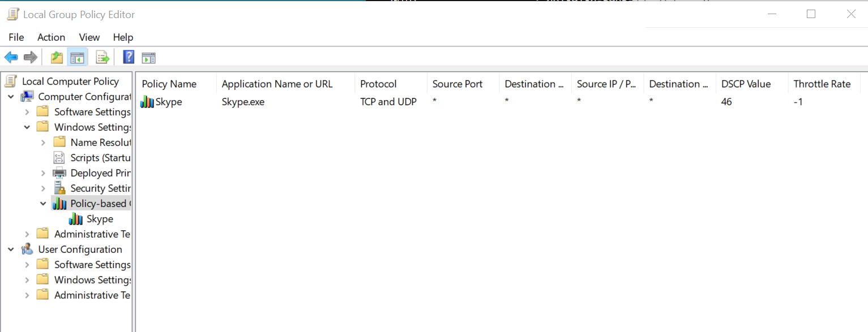Select Skype under Policy-based QoS tree
The image size is (868, 332).
coord(100,219)
